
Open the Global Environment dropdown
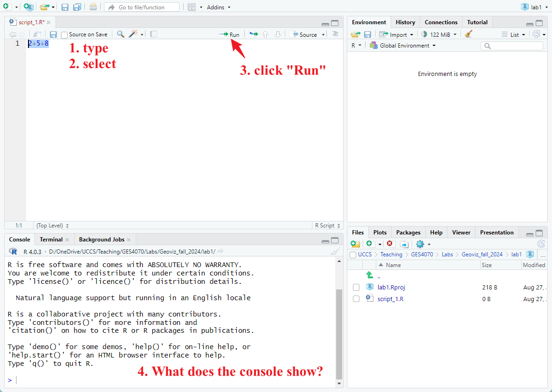(403, 46)
